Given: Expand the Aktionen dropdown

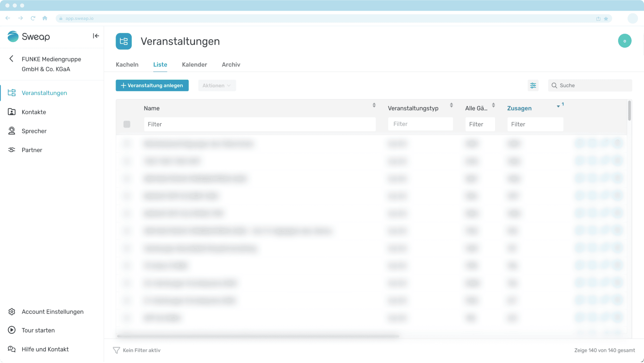Looking at the screenshot, I should 217,86.
